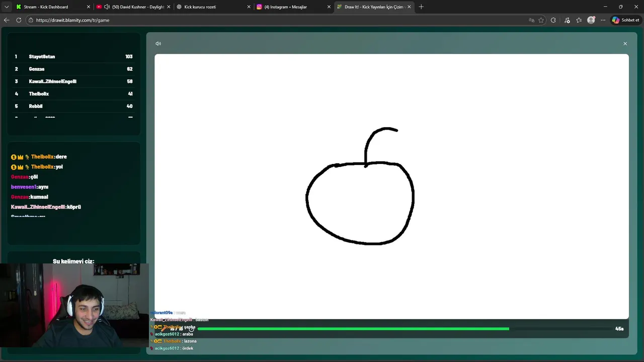The height and width of the screenshot is (362, 644).
Task: Close the drawing canvas with the X
Action: click(625, 44)
